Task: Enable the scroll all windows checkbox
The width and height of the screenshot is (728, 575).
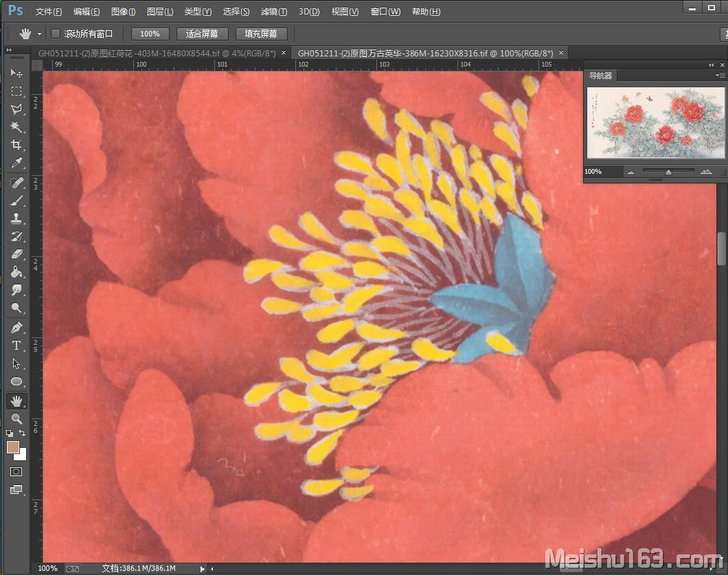Action: pyautogui.click(x=55, y=34)
